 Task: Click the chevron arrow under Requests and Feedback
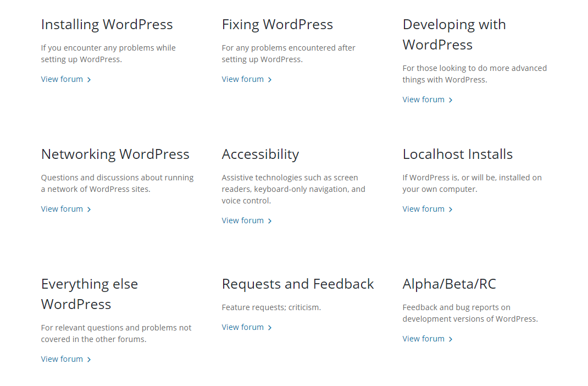(270, 328)
